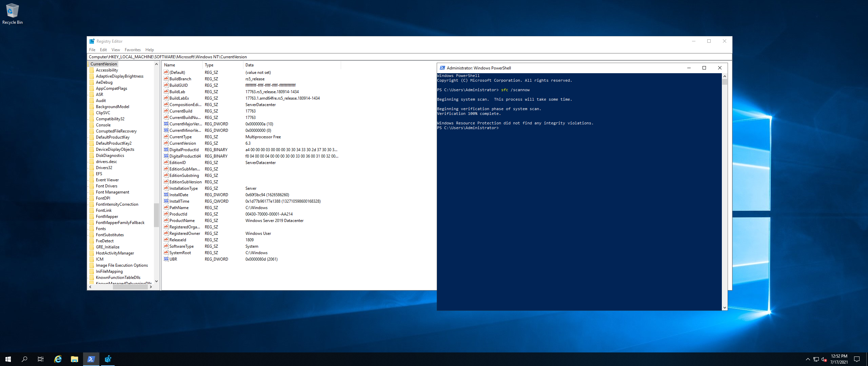Click the PowerShell scrollbar down arrow

coord(725,308)
